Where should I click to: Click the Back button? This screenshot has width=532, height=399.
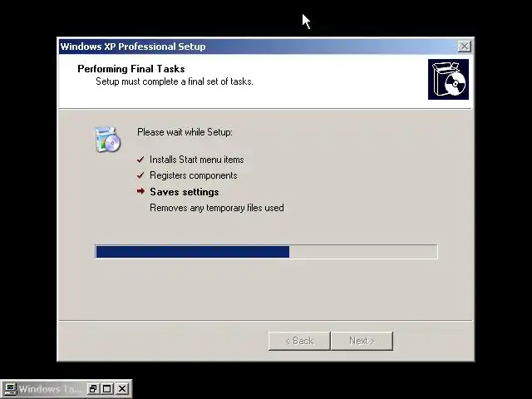tap(299, 341)
